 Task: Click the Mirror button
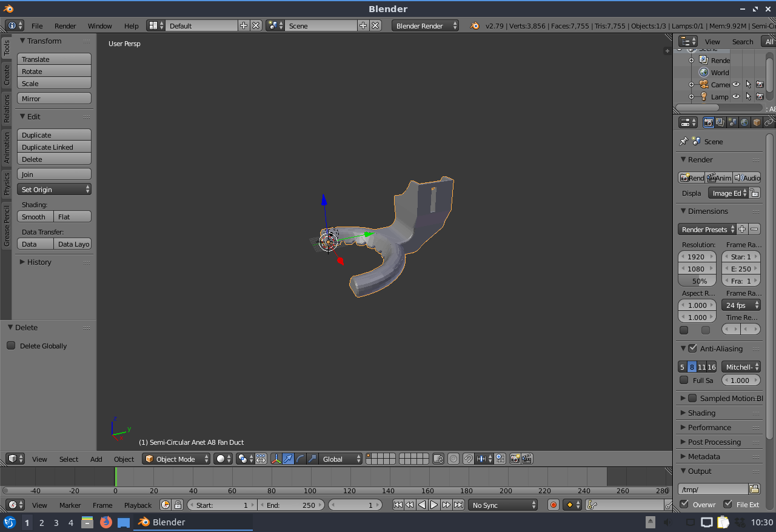point(55,98)
